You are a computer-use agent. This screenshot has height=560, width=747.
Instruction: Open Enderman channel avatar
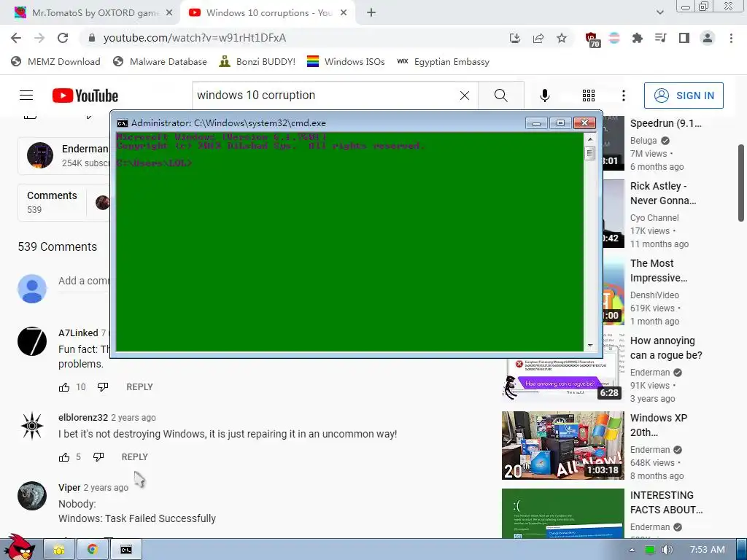pos(40,155)
